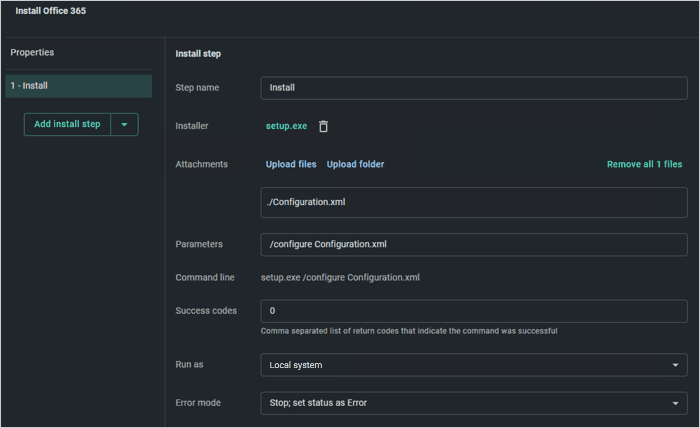The image size is (700, 428).
Task: Open the Properties section
Action: 32,52
